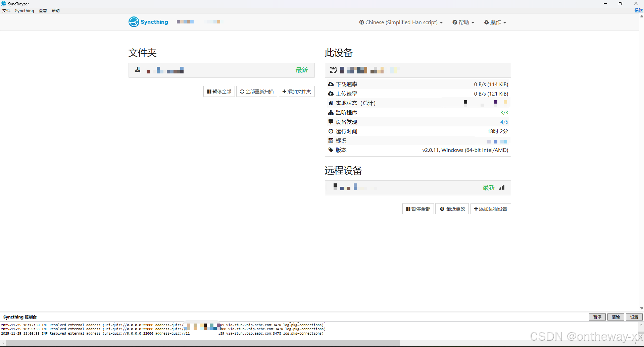Click the download rate cloud icon
644x347 pixels.
click(331, 84)
